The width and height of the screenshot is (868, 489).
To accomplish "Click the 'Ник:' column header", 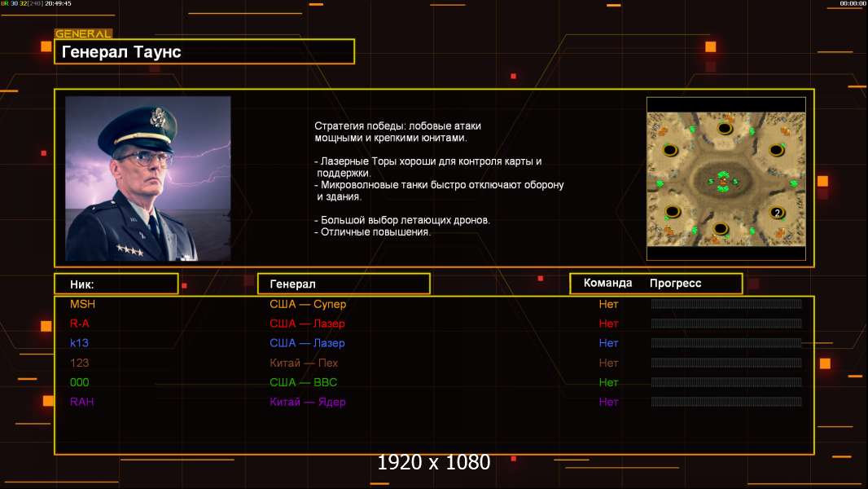I will 116,284.
